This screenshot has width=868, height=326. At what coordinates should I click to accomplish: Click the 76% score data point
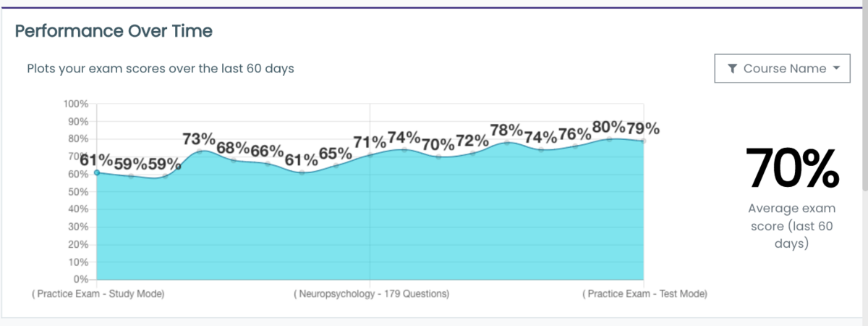pyautogui.click(x=575, y=146)
